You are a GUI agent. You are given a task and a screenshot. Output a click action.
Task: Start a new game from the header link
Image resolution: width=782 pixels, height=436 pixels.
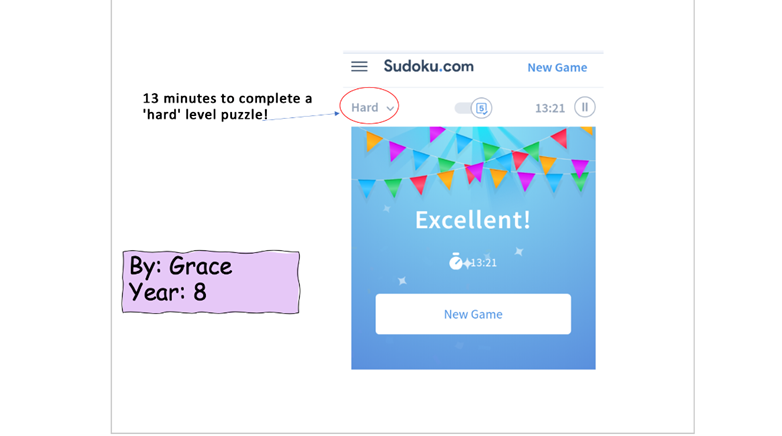point(557,67)
